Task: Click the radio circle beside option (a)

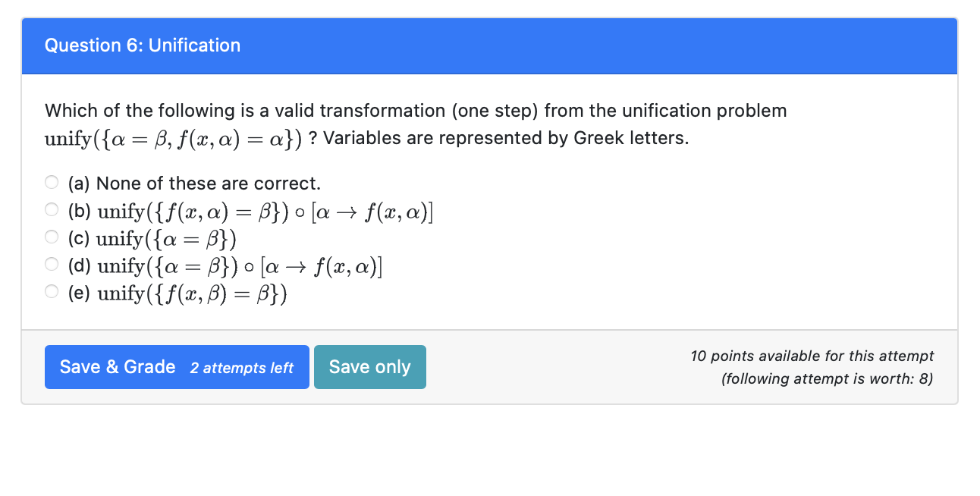Action: click(51, 182)
